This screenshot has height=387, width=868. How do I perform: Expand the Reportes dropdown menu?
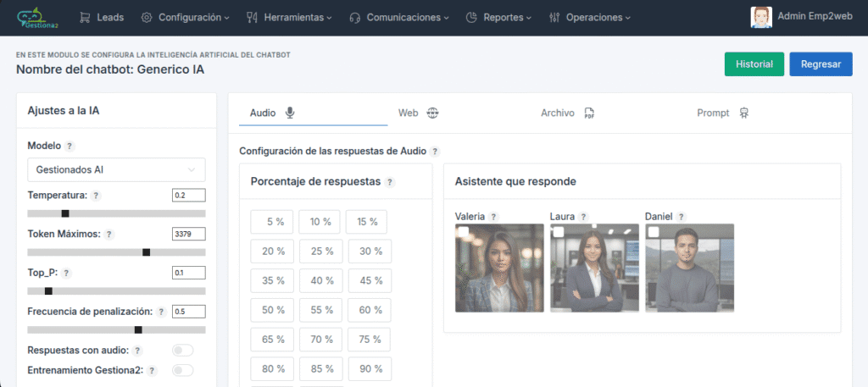coord(499,17)
